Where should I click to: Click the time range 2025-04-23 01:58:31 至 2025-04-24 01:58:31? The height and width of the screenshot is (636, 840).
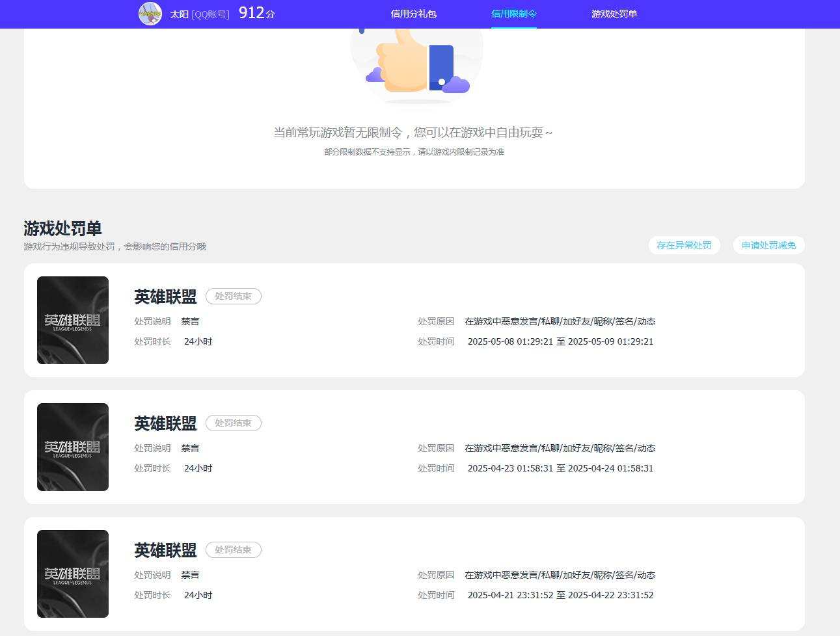coord(560,468)
